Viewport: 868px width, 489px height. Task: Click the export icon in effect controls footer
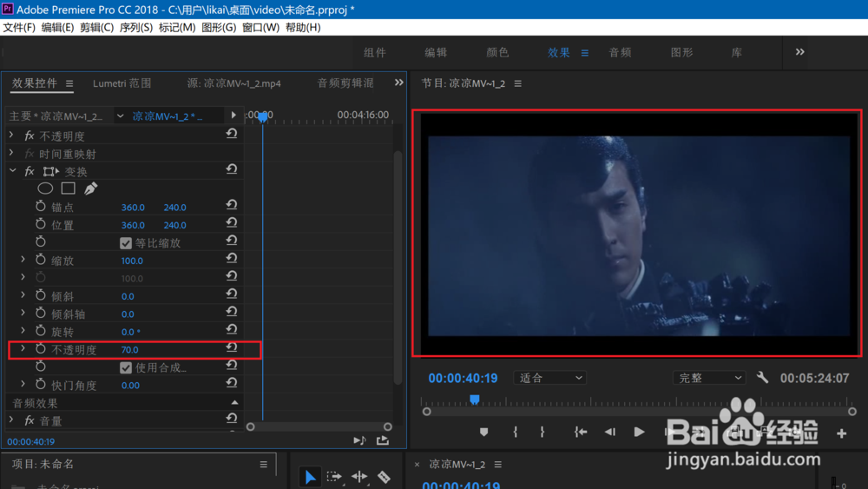pos(383,441)
